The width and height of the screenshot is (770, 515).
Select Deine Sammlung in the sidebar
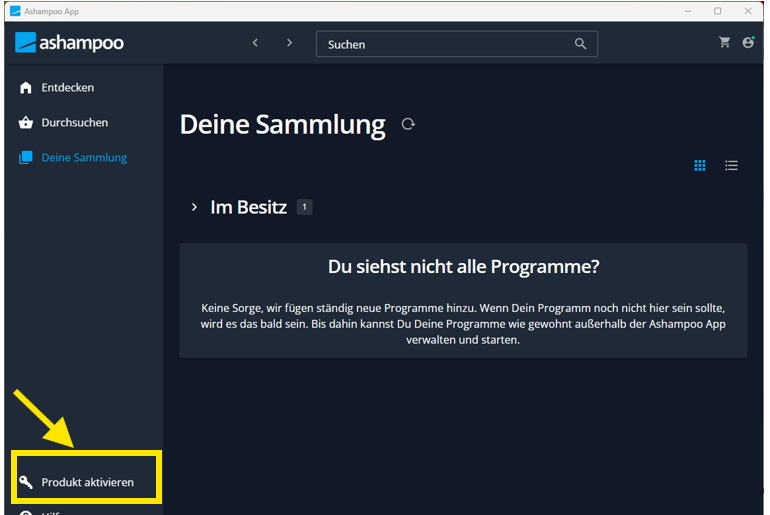73,158
